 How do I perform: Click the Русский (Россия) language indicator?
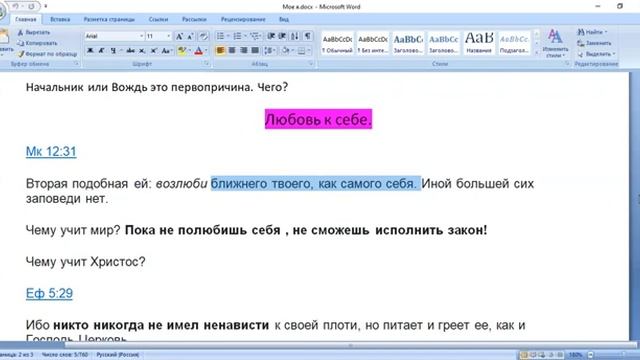(118, 355)
